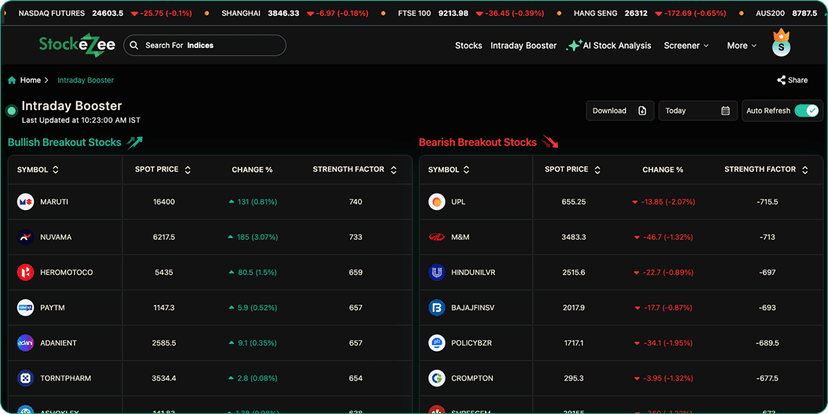Open AI Stock Analysis page
This screenshot has height=414, width=828.
pos(609,46)
